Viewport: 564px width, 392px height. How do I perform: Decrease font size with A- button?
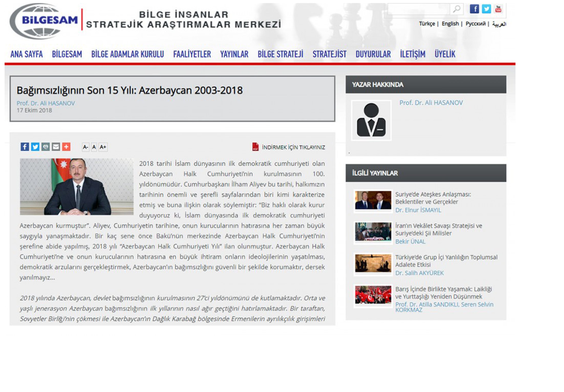[85, 147]
